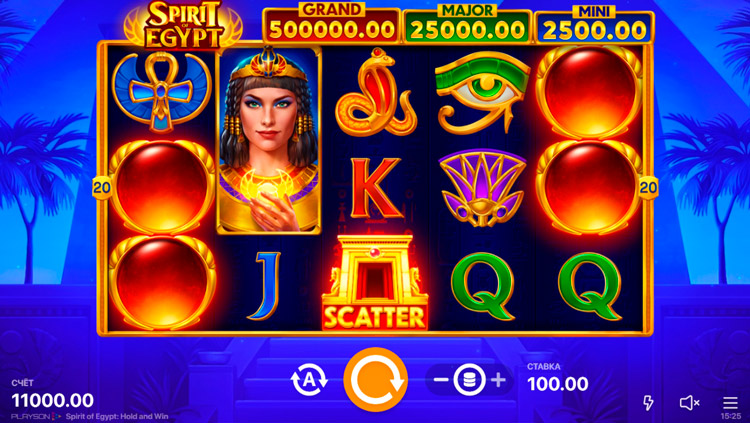The width and height of the screenshot is (750, 423).
Task: Click the red K card symbol
Action: tap(375, 188)
